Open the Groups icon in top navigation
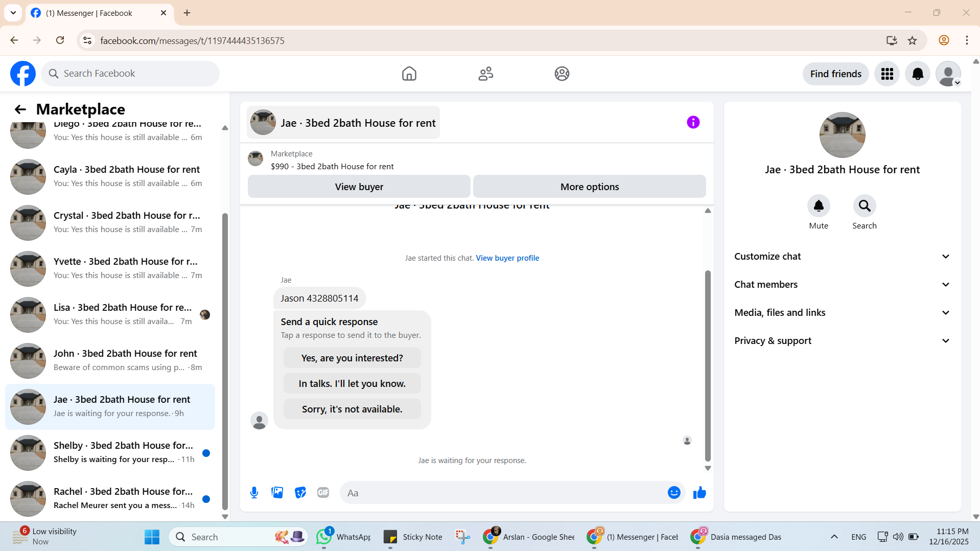This screenshot has height=551, width=980. (x=562, y=74)
